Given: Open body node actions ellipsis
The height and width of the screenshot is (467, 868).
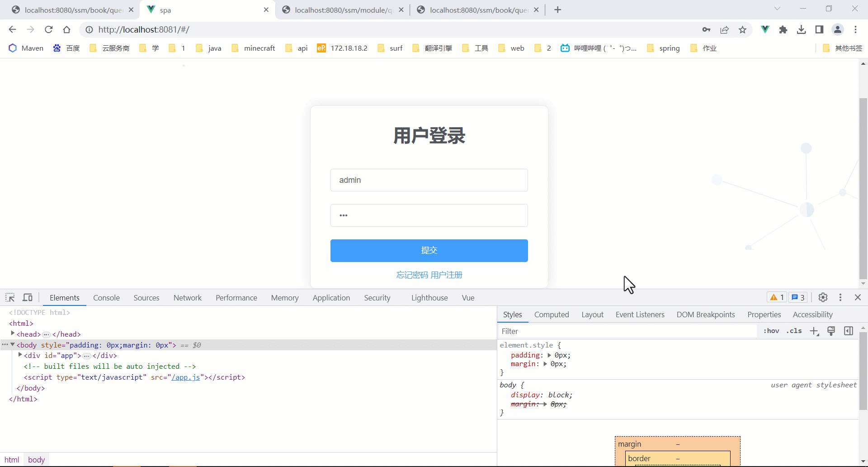Looking at the screenshot, I should [x=5, y=345].
